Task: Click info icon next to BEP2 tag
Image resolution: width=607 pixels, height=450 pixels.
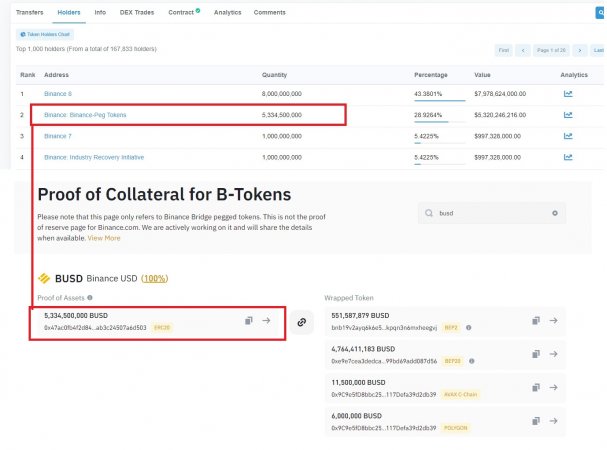Action: coord(468,328)
